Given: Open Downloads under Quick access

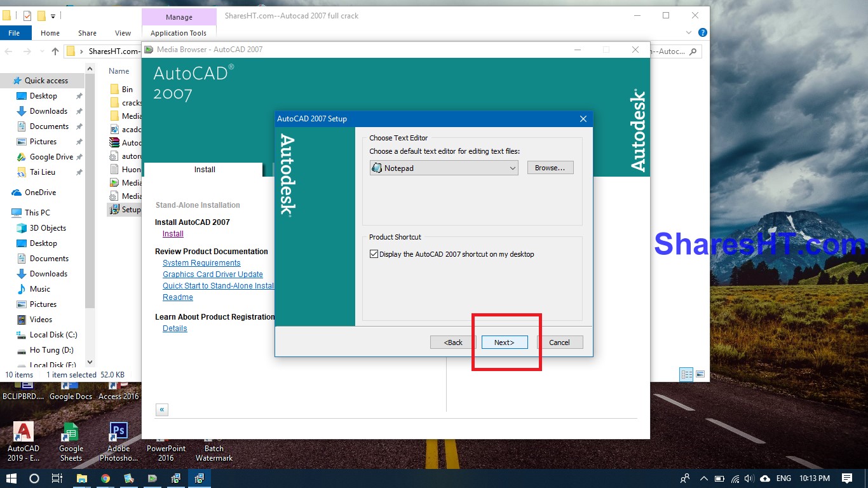Looking at the screenshot, I should 48,111.
